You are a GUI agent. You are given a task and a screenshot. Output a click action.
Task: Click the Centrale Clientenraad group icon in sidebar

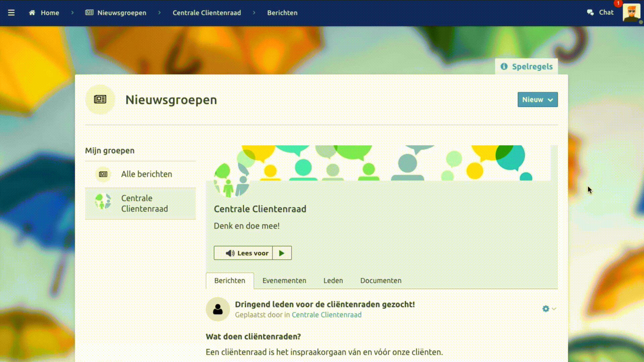(x=103, y=202)
